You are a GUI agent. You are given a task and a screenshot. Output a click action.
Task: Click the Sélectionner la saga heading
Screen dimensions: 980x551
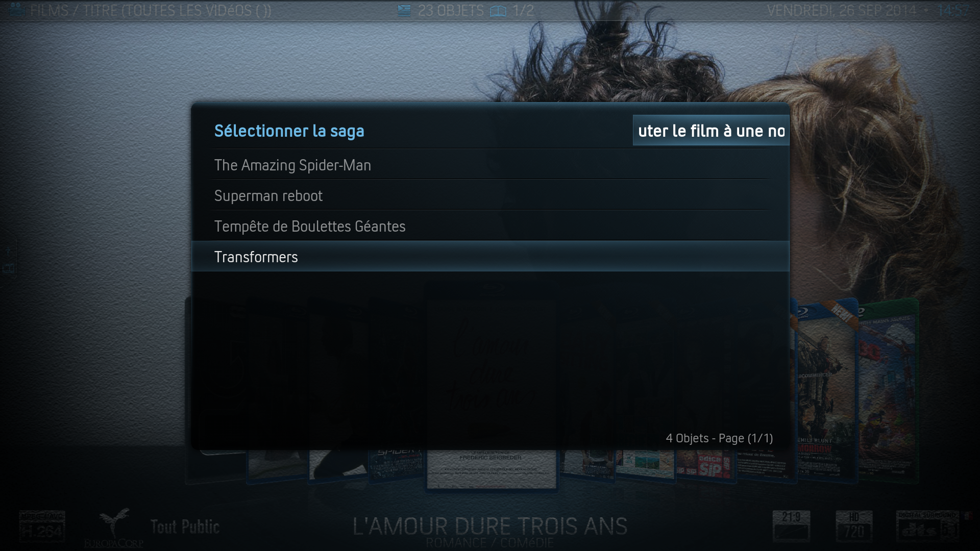point(289,131)
